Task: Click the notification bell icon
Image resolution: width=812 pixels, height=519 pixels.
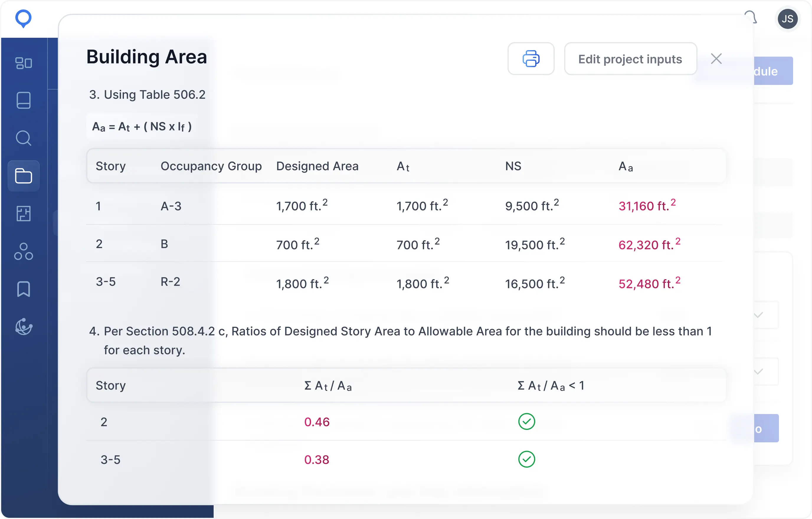Action: (x=751, y=17)
